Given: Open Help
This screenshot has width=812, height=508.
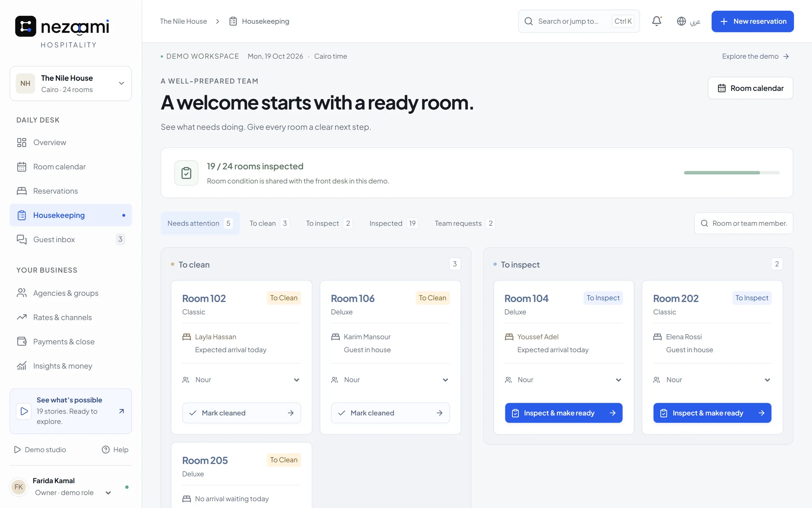Looking at the screenshot, I should 115,450.
